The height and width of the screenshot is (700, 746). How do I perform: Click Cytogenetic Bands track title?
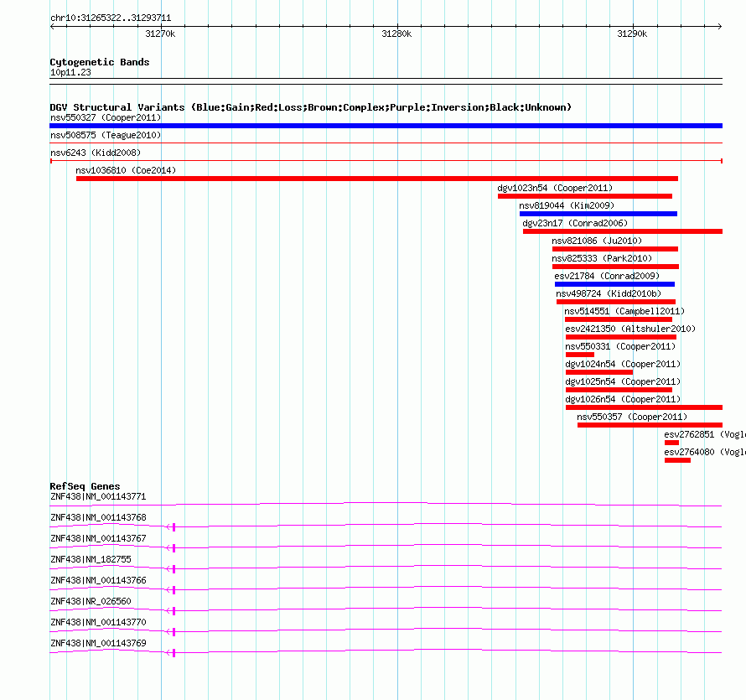point(100,62)
